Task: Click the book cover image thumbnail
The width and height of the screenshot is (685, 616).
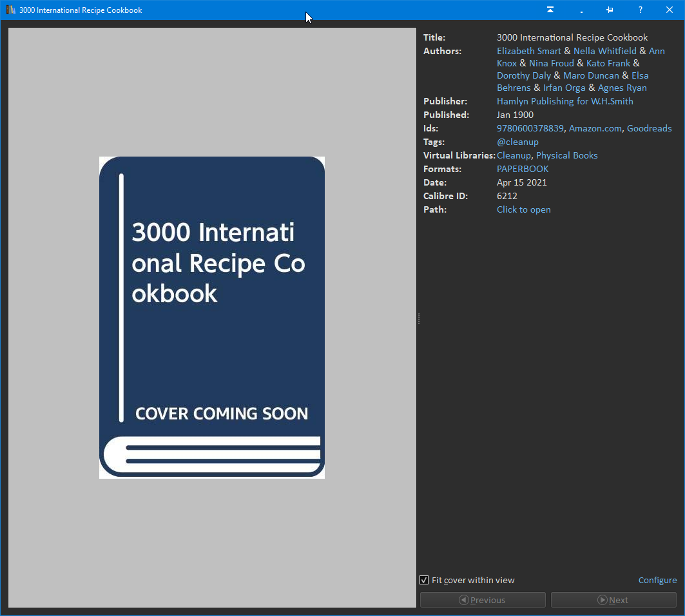Action: point(212,317)
